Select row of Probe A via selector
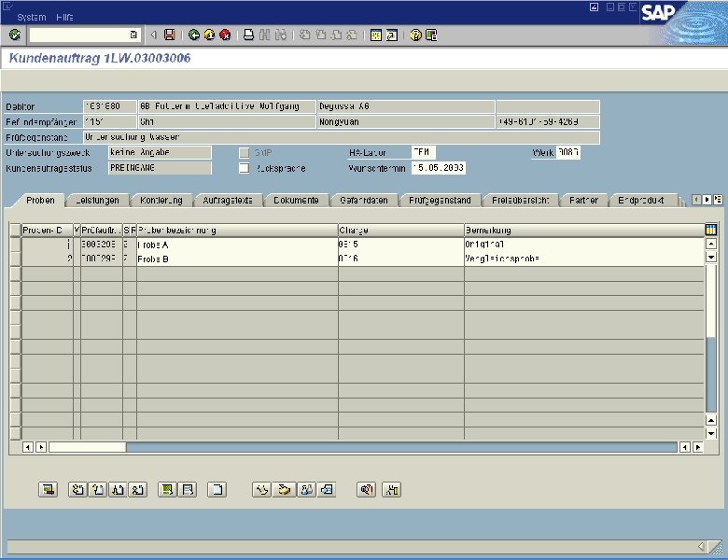Screen dimensions: 728x560 click(15, 245)
